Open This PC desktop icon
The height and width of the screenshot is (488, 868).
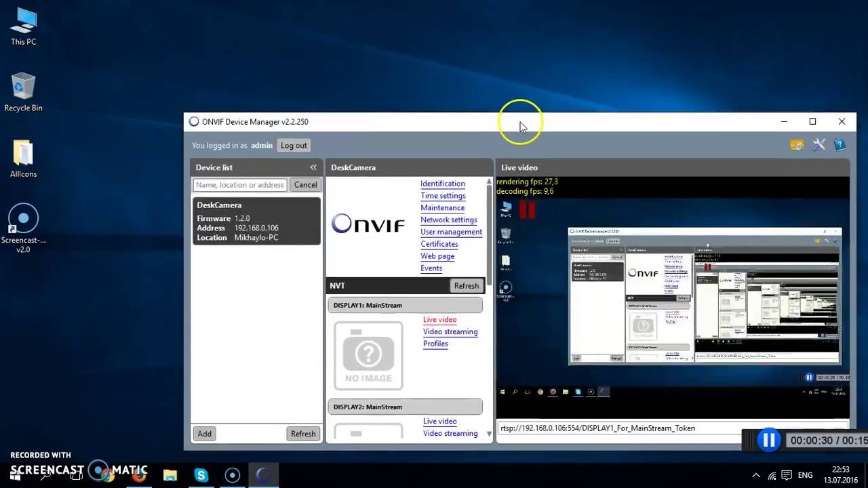click(23, 27)
